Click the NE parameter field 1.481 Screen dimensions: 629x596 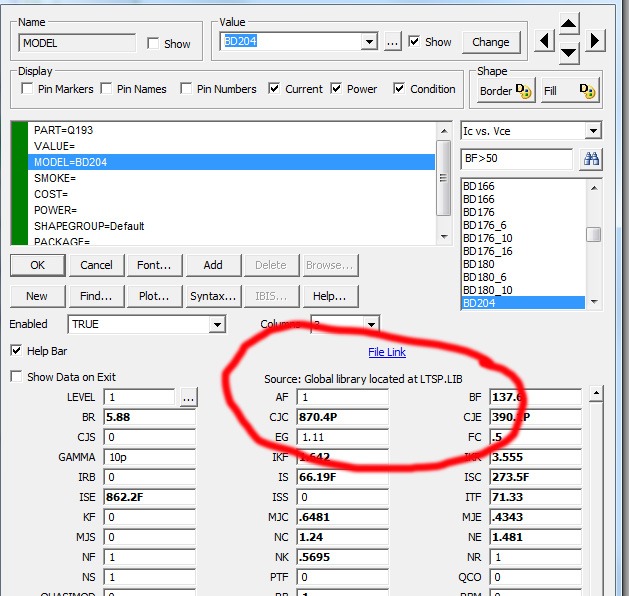[x=535, y=537]
